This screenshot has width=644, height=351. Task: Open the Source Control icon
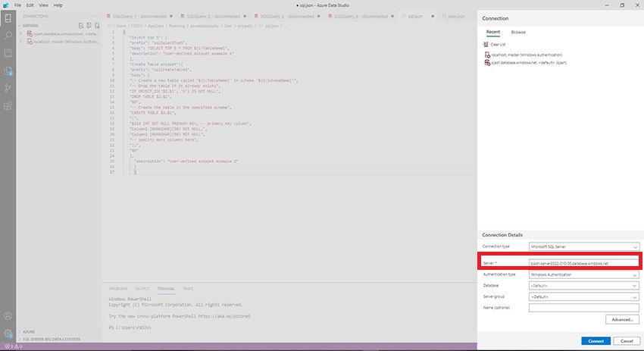[x=8, y=88]
